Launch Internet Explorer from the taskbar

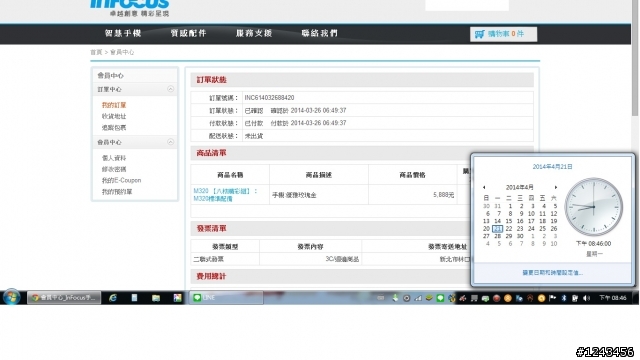tap(112, 298)
